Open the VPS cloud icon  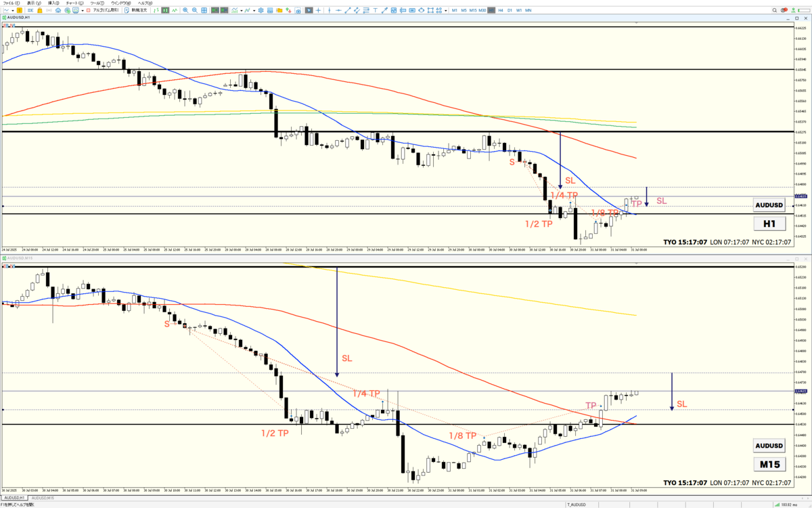tap(58, 11)
